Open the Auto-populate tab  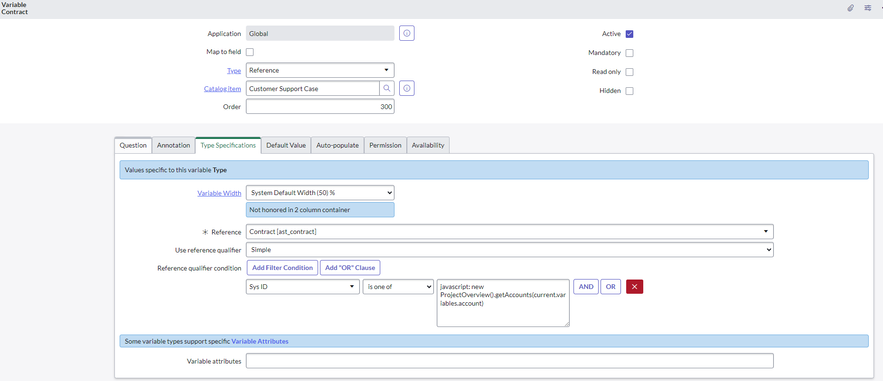point(337,145)
